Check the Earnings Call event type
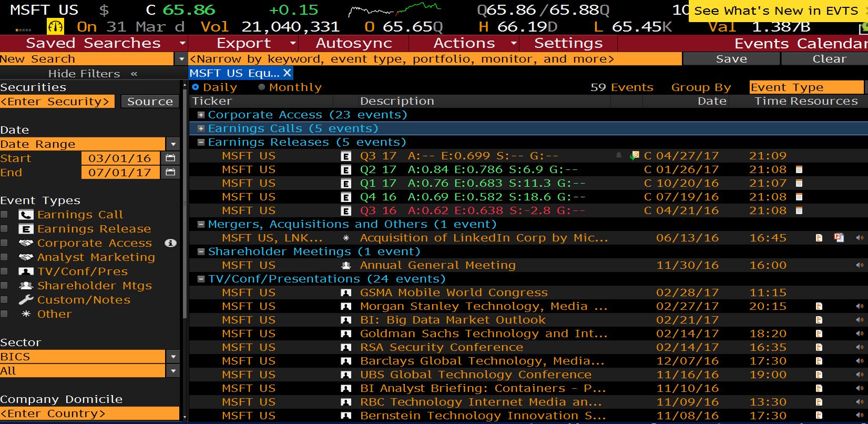Screen dimensions: 868x424 5,215
